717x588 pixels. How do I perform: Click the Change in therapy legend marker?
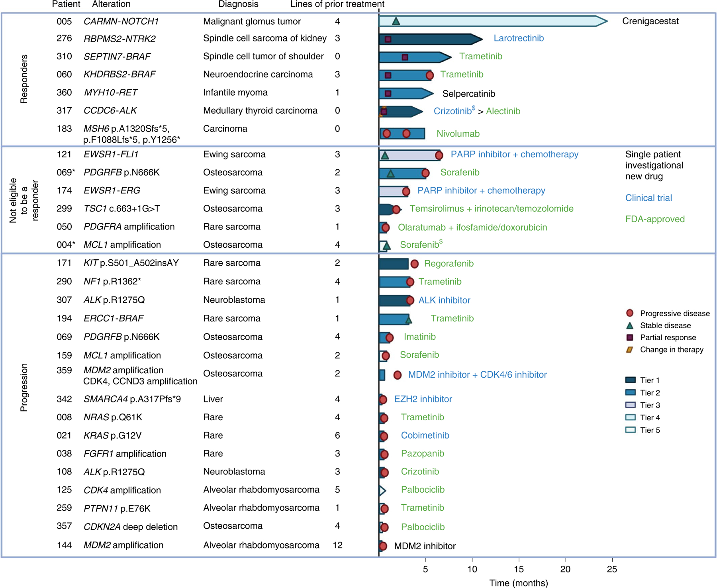[x=630, y=350]
